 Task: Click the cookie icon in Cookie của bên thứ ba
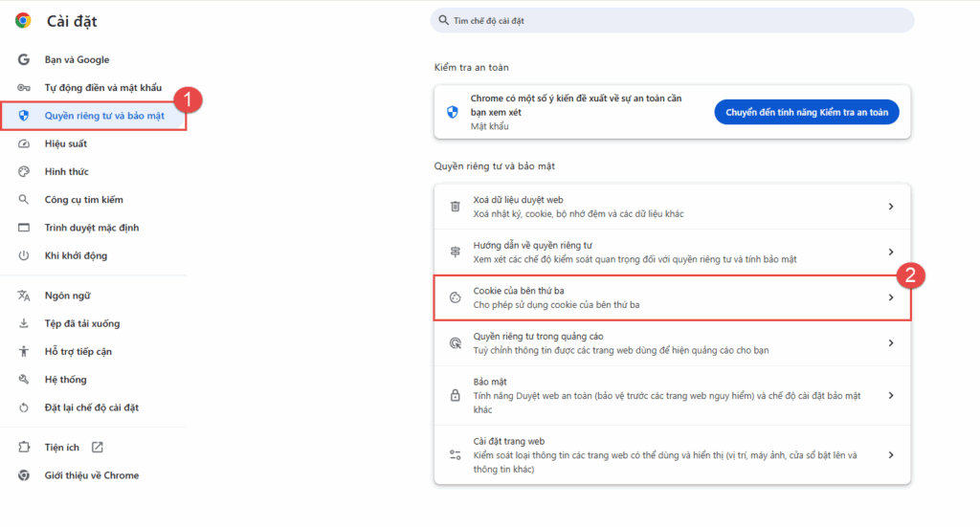pos(456,297)
